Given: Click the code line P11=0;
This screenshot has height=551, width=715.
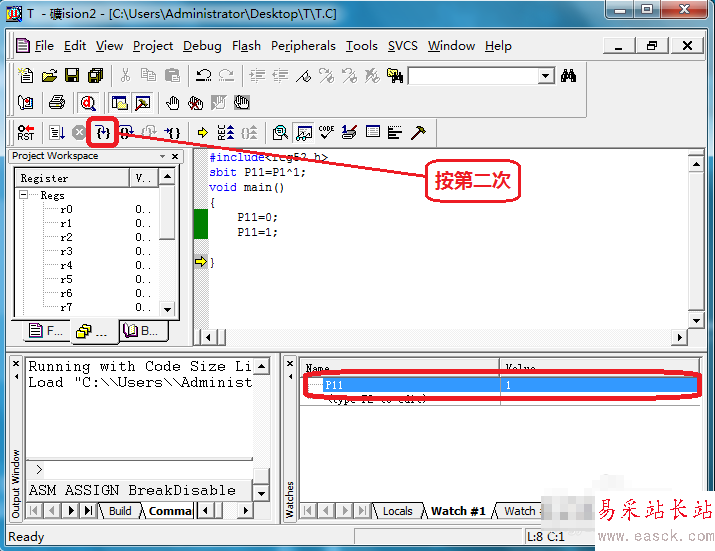Looking at the screenshot, I should tap(257, 217).
